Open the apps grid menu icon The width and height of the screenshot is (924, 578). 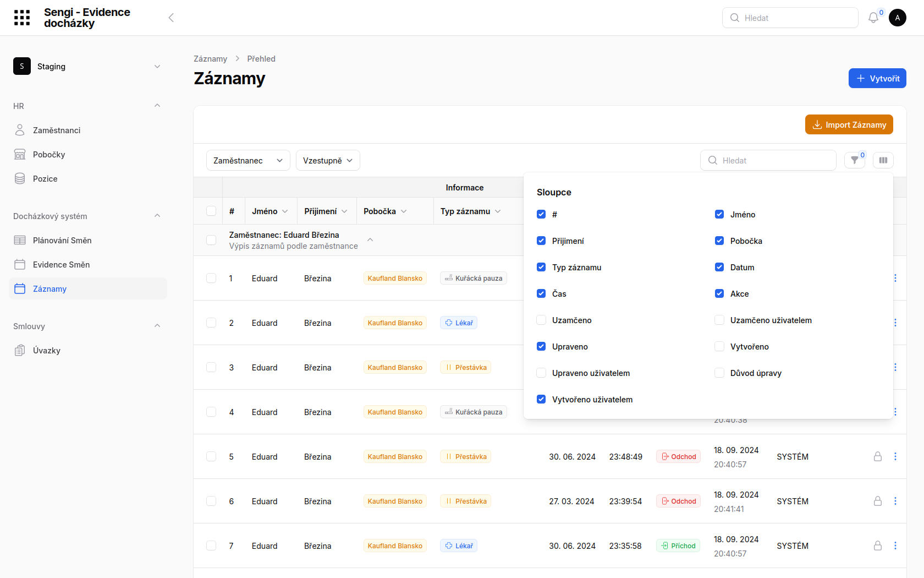(22, 18)
